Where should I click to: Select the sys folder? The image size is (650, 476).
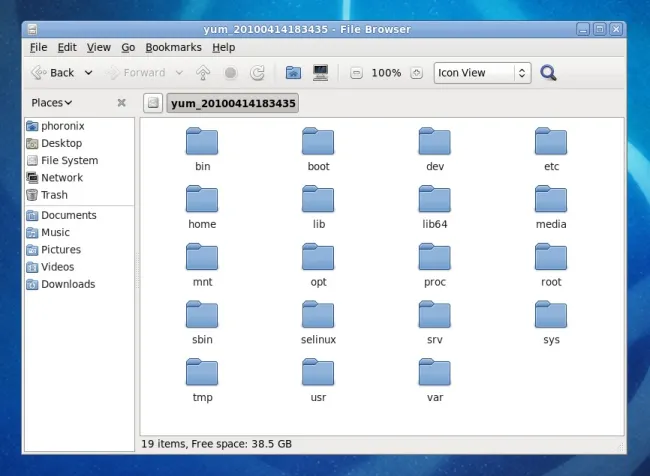551,322
